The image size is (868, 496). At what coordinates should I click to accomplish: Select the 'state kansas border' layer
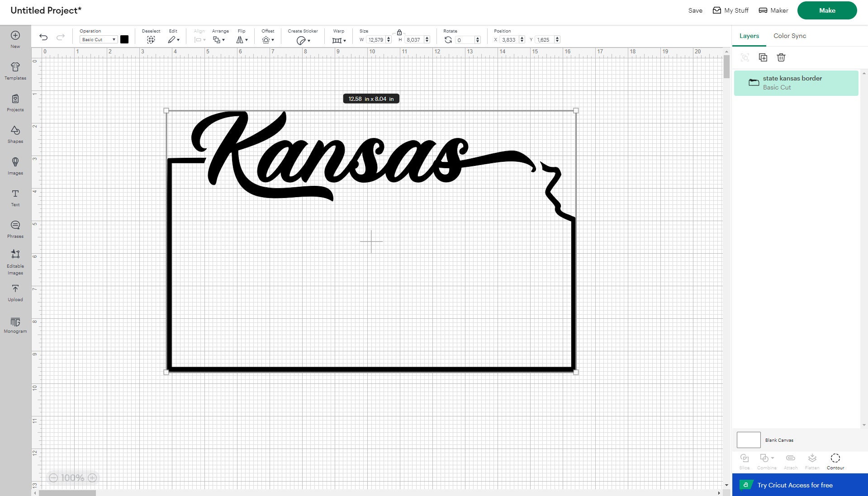click(x=796, y=82)
